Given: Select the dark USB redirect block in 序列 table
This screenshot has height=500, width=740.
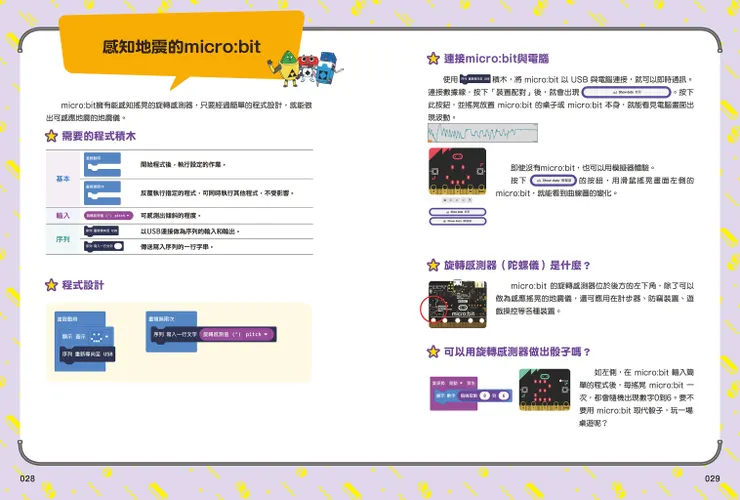Looking at the screenshot, I should click(x=101, y=231).
